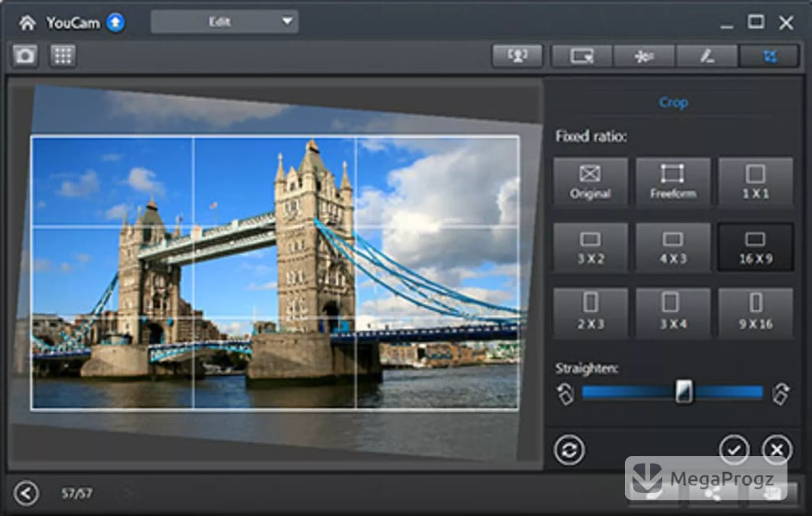
Task: Click the Crop panel heading
Action: point(673,102)
